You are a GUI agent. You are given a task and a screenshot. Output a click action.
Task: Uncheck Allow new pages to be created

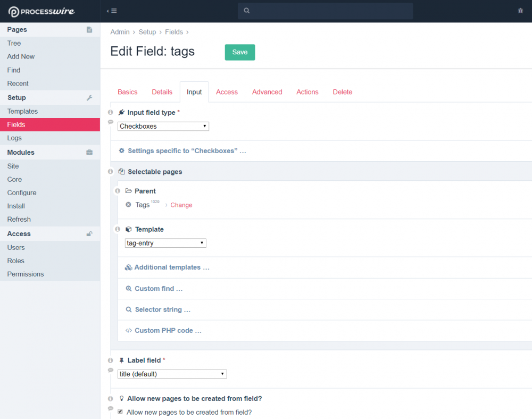coord(120,412)
